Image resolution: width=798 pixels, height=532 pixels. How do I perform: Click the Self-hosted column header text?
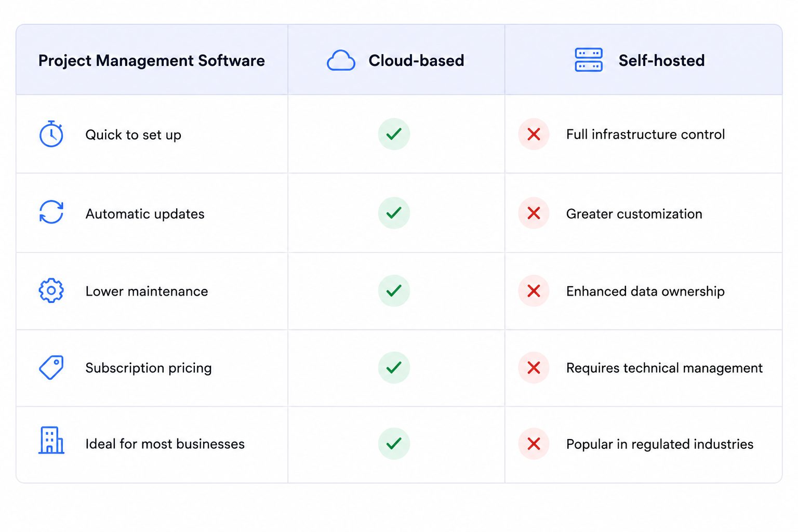point(661,60)
